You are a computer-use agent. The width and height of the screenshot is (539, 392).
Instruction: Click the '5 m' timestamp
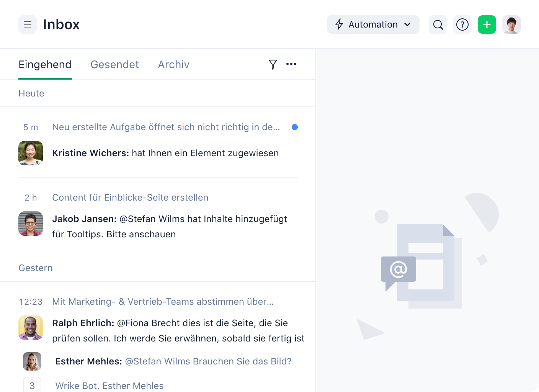click(31, 127)
